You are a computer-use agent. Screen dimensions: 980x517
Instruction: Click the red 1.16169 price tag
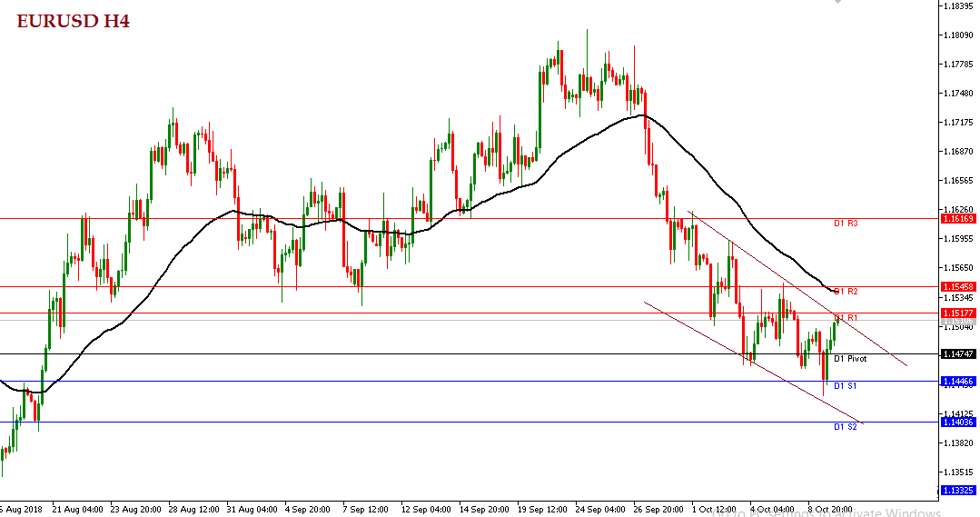(x=959, y=219)
